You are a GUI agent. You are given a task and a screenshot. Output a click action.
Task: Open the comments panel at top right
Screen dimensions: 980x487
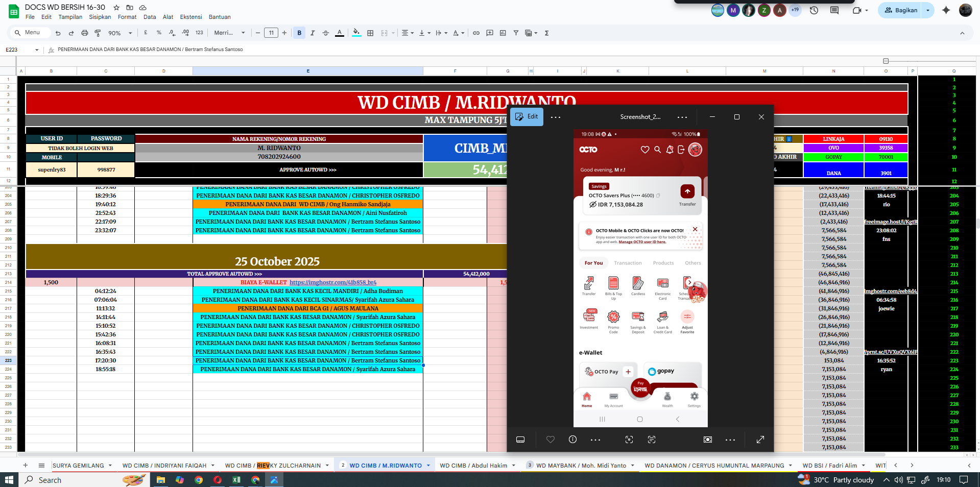pyautogui.click(x=834, y=10)
